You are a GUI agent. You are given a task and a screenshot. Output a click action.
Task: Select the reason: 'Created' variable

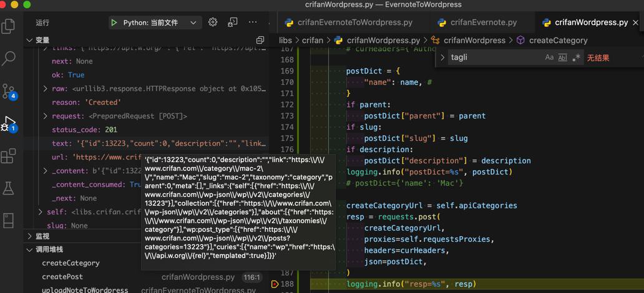[x=87, y=102]
